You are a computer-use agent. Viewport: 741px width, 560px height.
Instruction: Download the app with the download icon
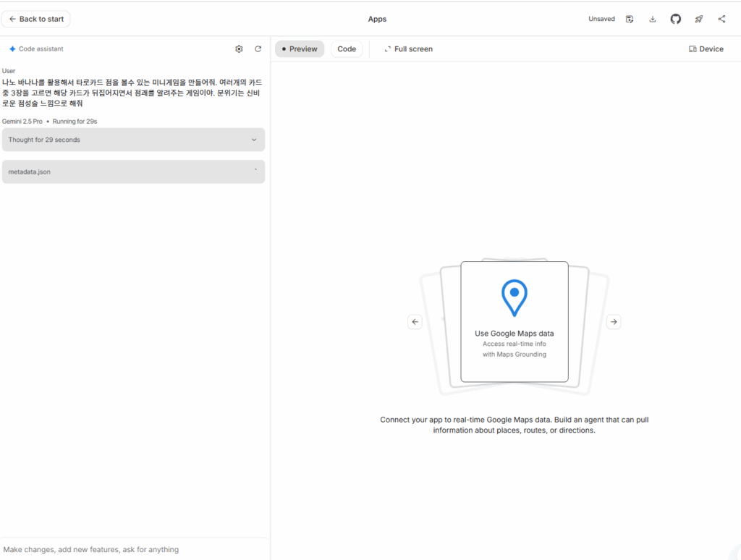click(x=653, y=20)
